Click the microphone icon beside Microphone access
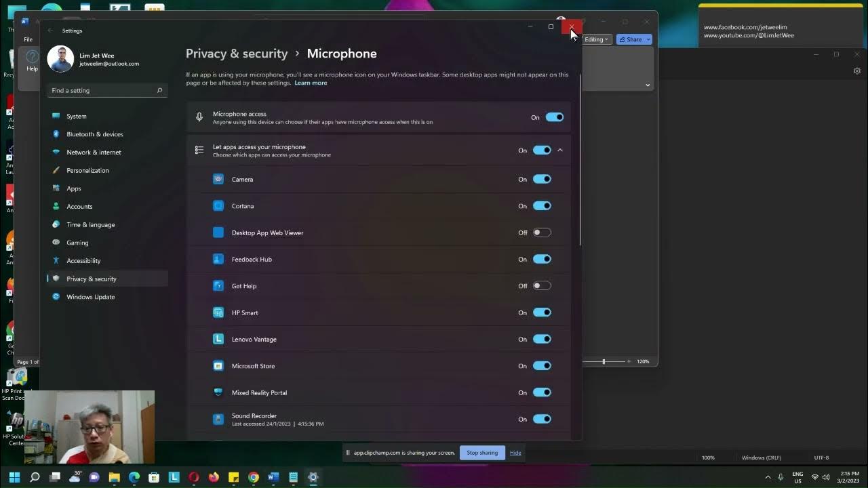 199,117
